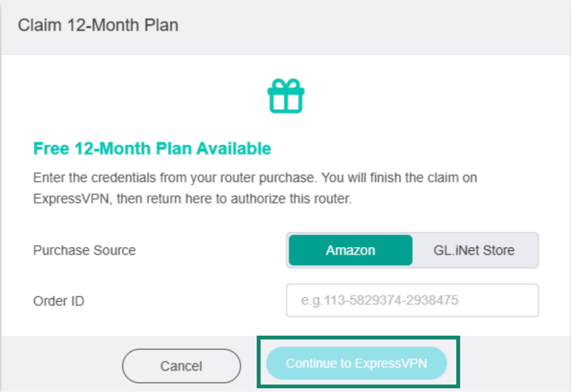Image resolution: width=571 pixels, height=392 pixels.
Task: Click the credentials instruction paragraph
Action: (255, 188)
